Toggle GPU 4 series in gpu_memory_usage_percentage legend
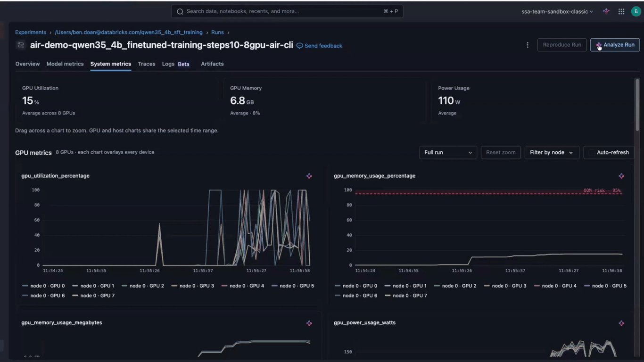 [555, 286]
